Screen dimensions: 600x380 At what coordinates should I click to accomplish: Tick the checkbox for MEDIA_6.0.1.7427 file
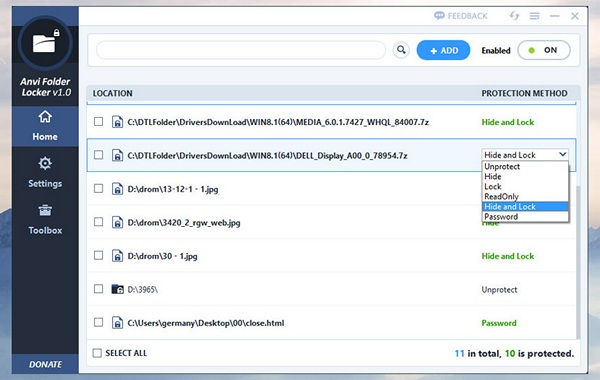point(98,122)
